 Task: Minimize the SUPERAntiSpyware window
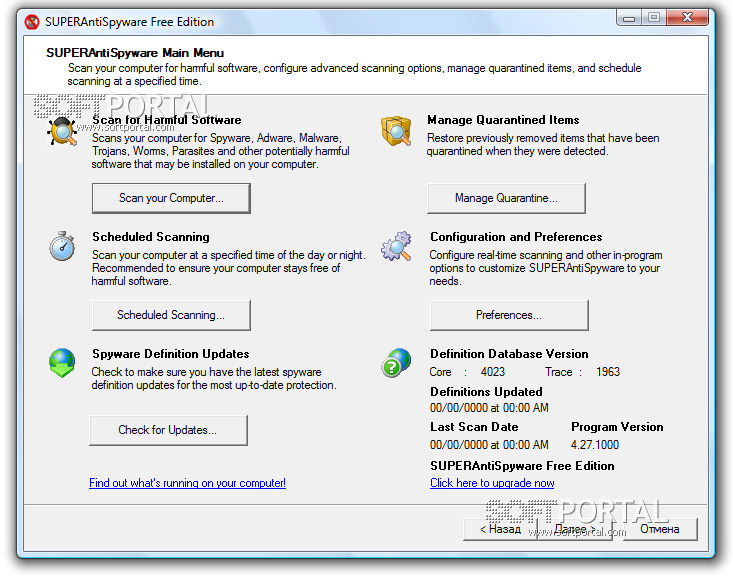point(629,18)
